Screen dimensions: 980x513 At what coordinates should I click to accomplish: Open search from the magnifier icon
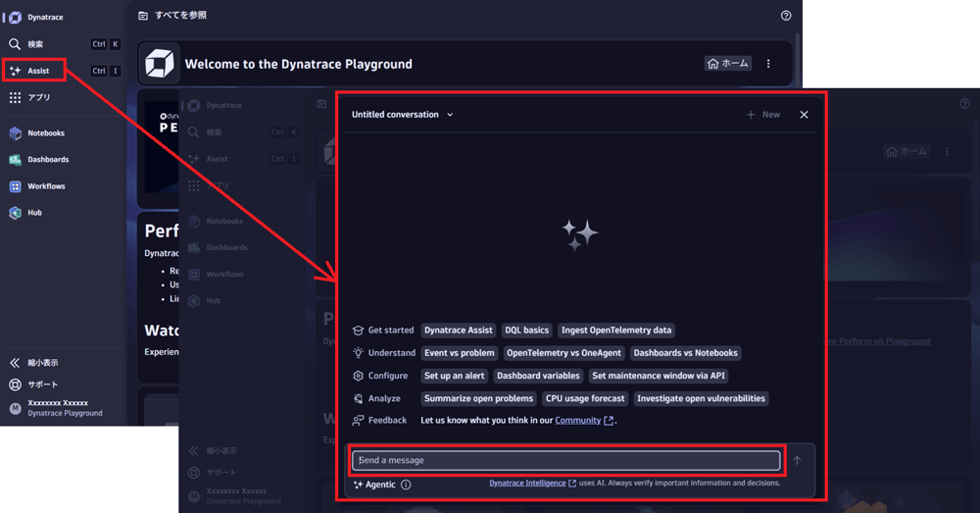tap(15, 44)
